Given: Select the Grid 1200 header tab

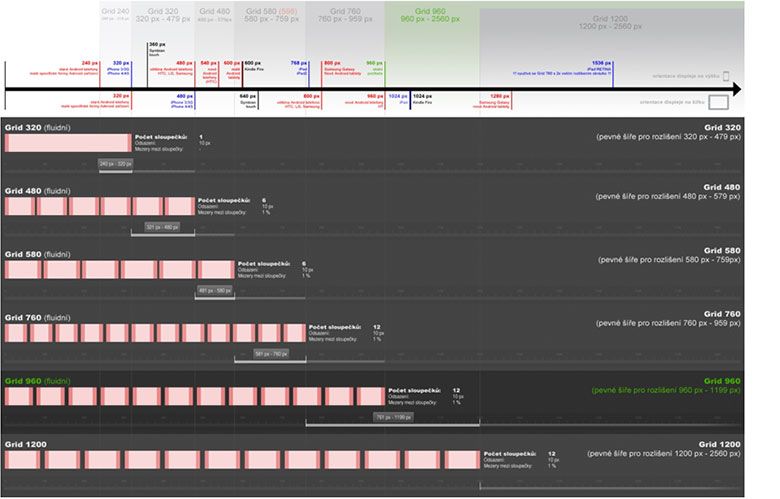Looking at the screenshot, I should 611,22.
